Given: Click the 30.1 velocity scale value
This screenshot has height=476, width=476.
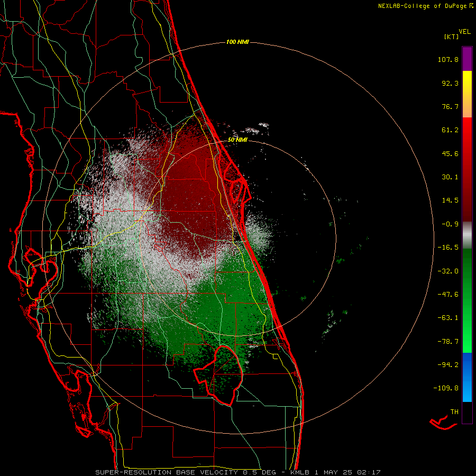Looking at the screenshot, I should tap(450, 177).
